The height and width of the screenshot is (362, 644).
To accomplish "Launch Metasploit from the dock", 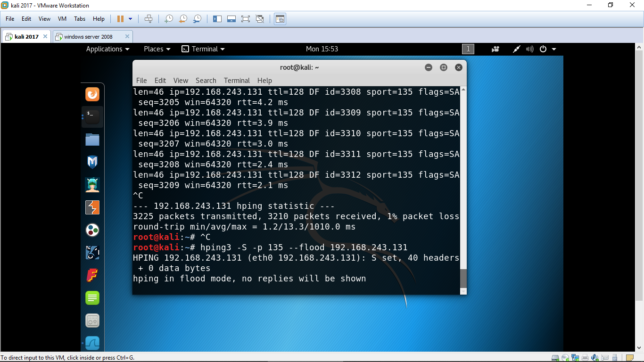I will 92,162.
